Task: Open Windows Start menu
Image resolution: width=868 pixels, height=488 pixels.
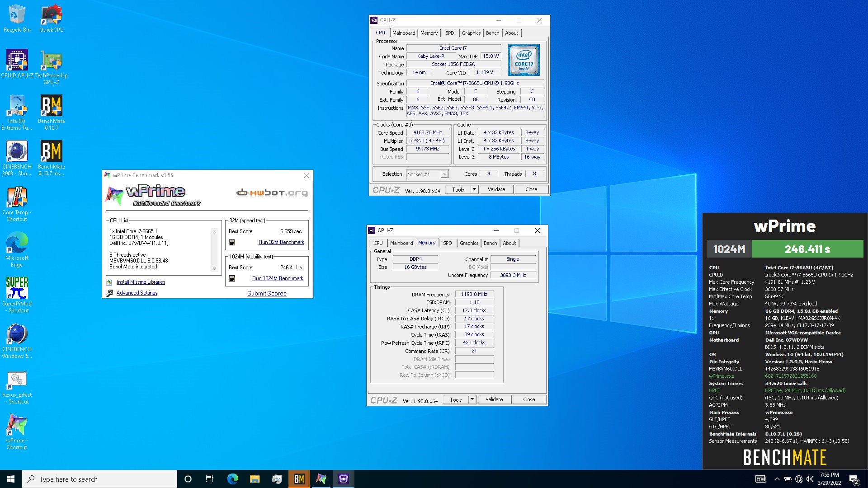Action: pyautogui.click(x=11, y=479)
